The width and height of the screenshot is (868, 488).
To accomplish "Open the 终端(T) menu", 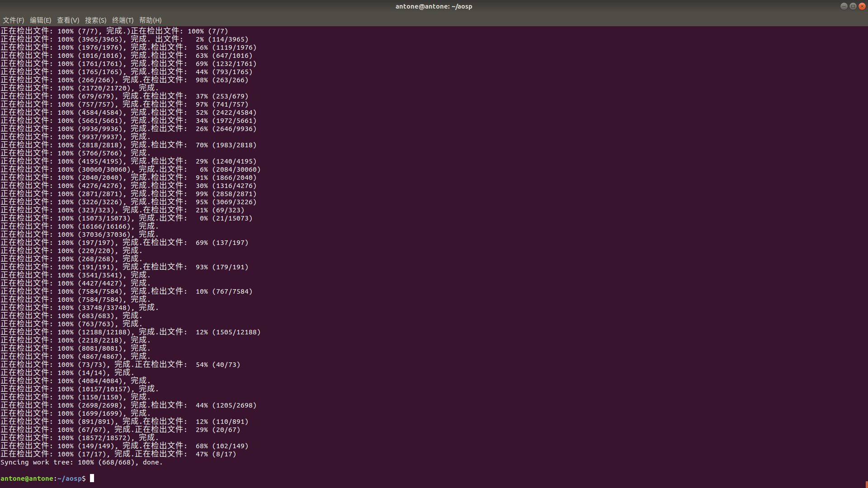I will [x=123, y=20].
